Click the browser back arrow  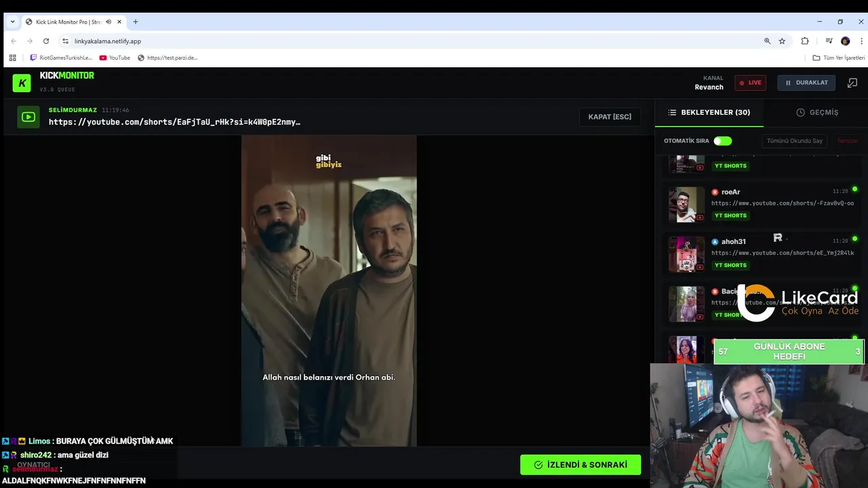tap(13, 41)
